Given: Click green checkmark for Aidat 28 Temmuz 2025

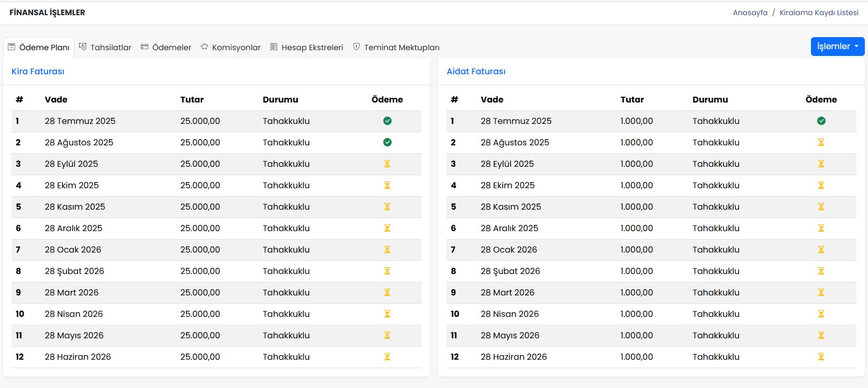Looking at the screenshot, I should 821,121.
